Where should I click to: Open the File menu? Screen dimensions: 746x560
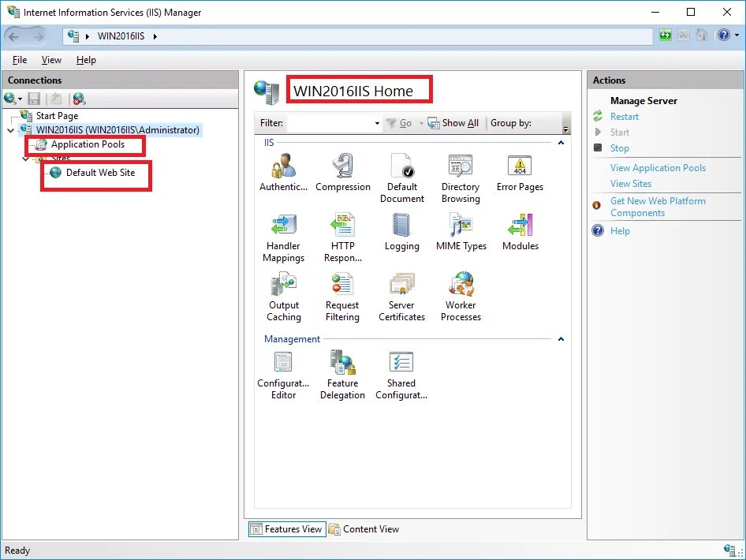pos(20,60)
